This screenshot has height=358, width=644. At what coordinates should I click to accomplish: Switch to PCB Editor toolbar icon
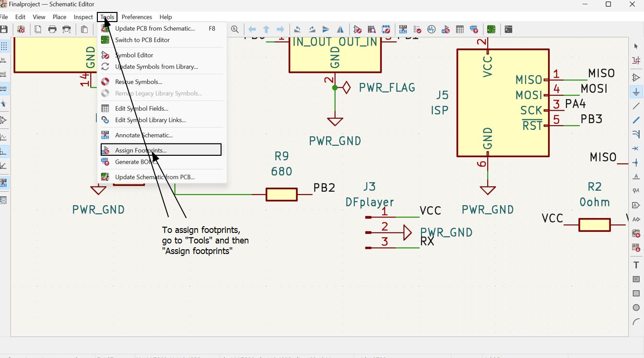pos(491,29)
